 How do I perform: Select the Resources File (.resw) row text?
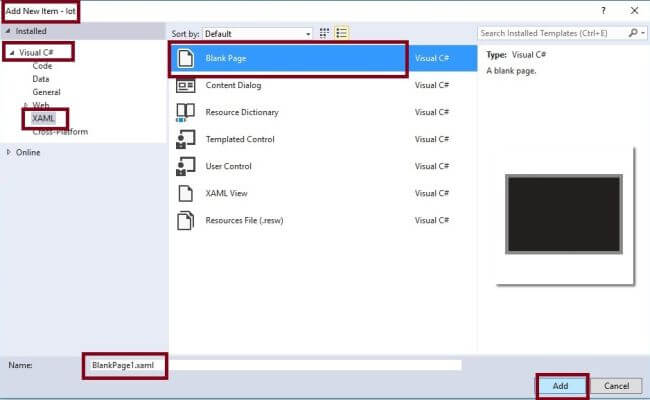point(245,220)
